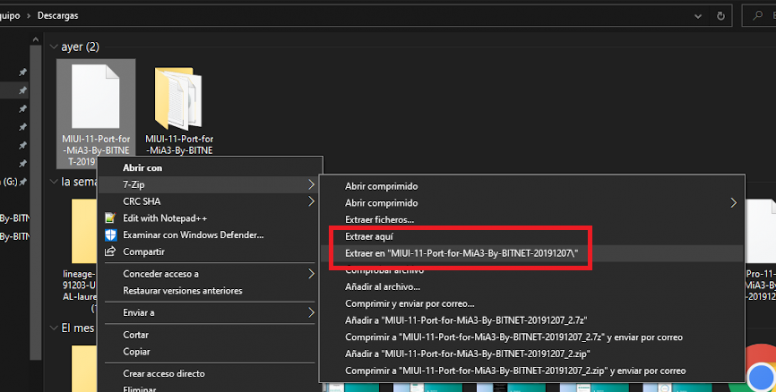Viewport: 776px width, 392px height.
Task: Click the refresh button in address bar
Action: (721, 16)
